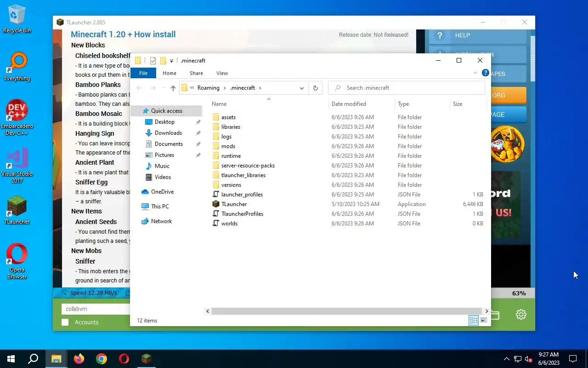Click the horizontal scrollbar in Explorer
This screenshot has width=588, height=368.
(x=347, y=311)
